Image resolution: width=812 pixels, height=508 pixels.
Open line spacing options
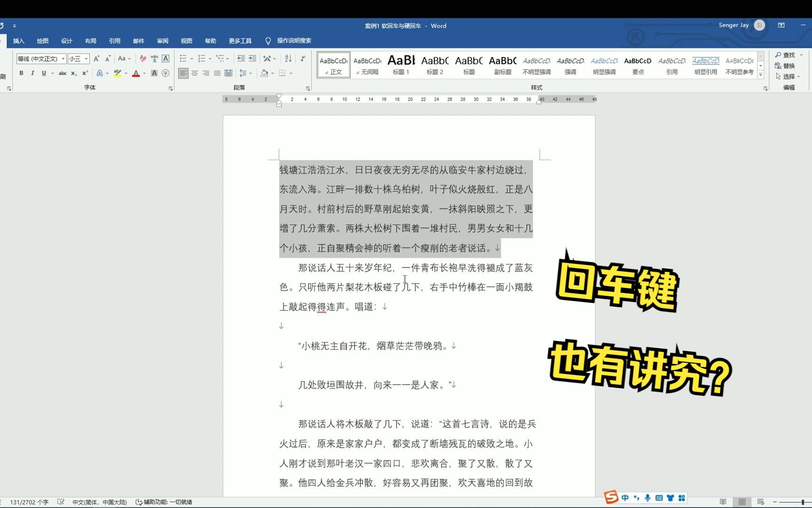click(x=245, y=73)
